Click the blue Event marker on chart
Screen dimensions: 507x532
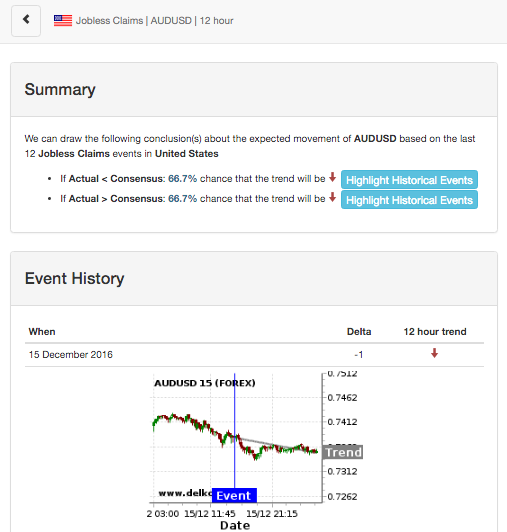(x=234, y=495)
